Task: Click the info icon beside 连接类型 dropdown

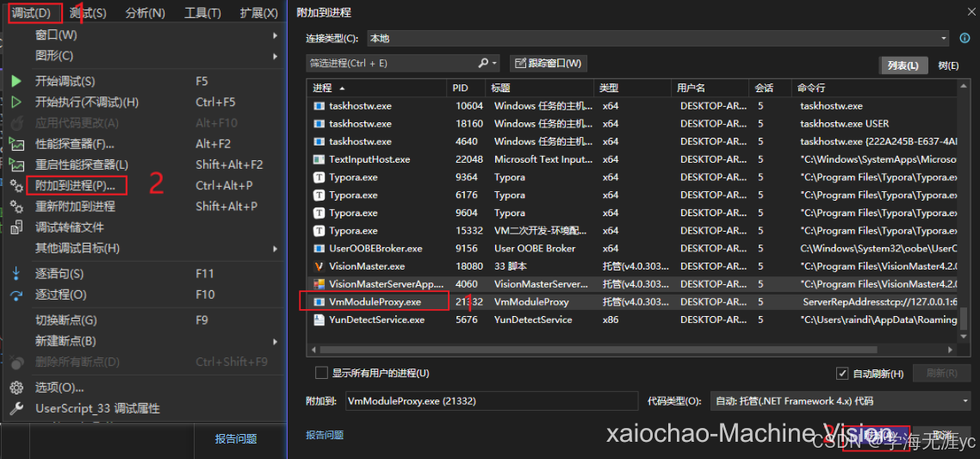Action: [x=964, y=38]
